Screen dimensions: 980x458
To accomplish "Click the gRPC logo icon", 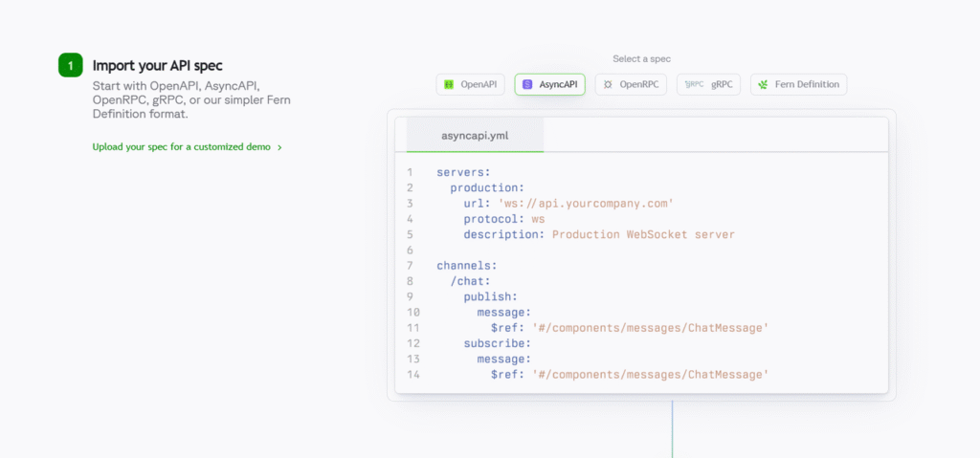I will pyautogui.click(x=693, y=85).
